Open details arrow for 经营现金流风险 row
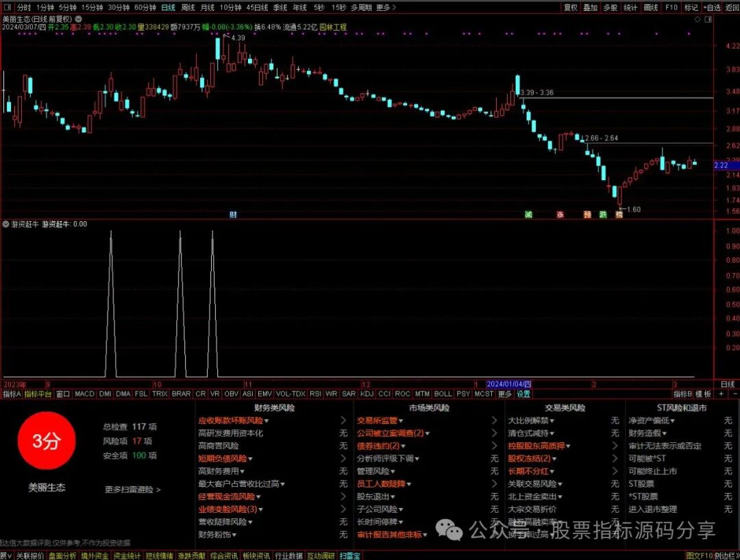This screenshot has width=740, height=560. point(343,496)
